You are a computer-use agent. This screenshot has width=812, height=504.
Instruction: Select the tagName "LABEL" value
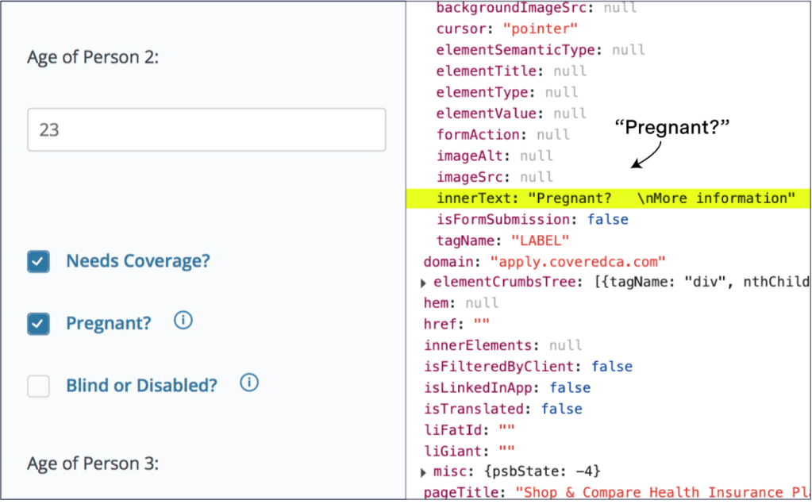540,240
